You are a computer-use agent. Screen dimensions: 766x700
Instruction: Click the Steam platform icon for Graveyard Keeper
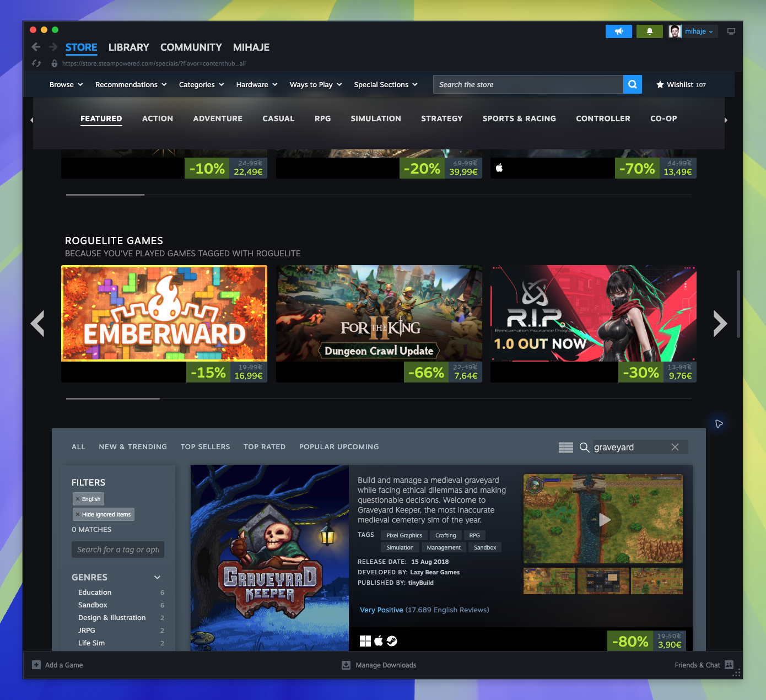coord(392,641)
